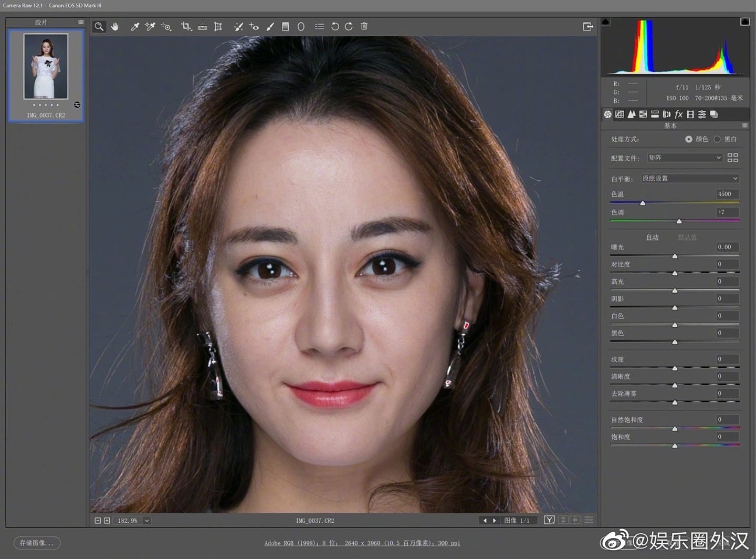Activate the Crop tool
This screenshot has width=756, height=559.
click(186, 26)
